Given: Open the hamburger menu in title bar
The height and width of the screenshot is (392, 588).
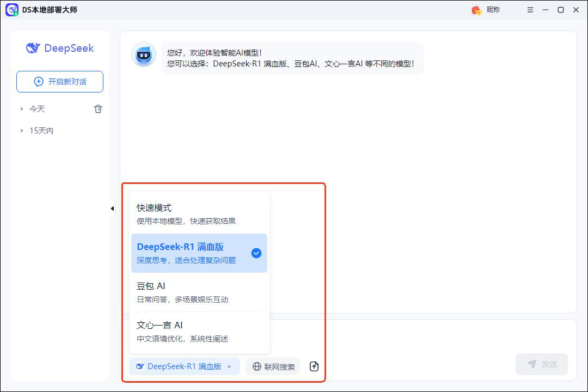Looking at the screenshot, I should [x=530, y=10].
